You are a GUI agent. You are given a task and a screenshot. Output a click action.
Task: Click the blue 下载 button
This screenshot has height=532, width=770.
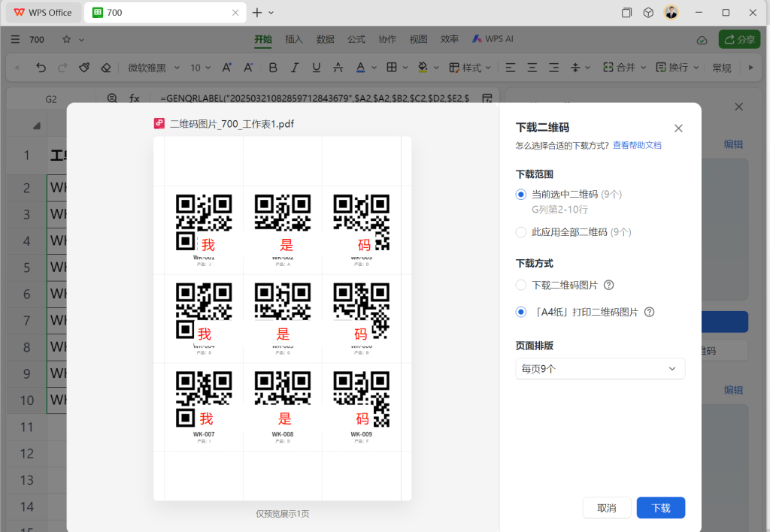pos(660,508)
